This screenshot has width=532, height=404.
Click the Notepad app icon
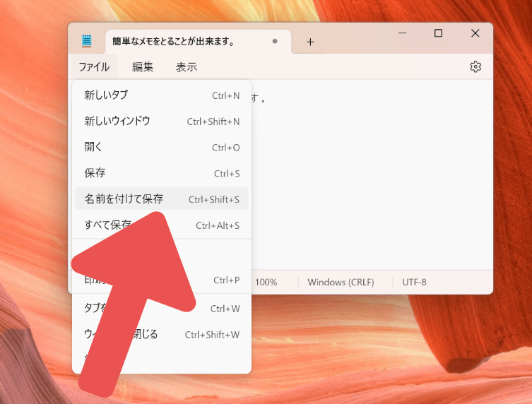point(86,41)
